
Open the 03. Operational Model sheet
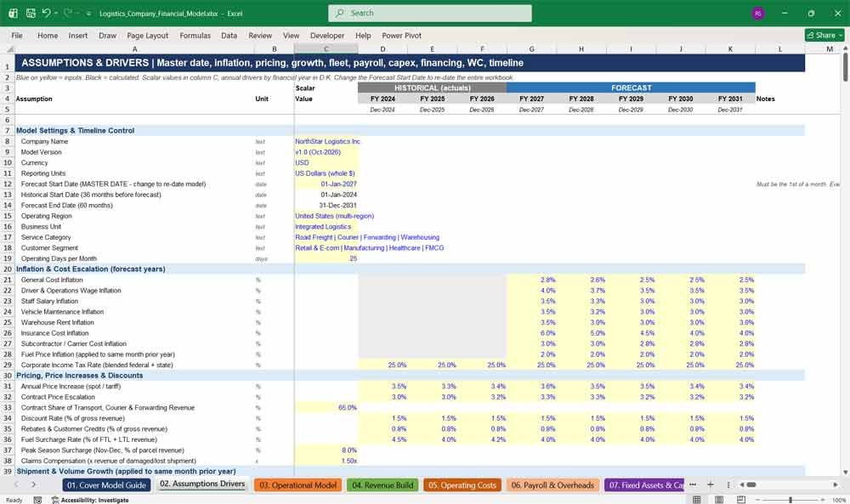tap(298, 485)
